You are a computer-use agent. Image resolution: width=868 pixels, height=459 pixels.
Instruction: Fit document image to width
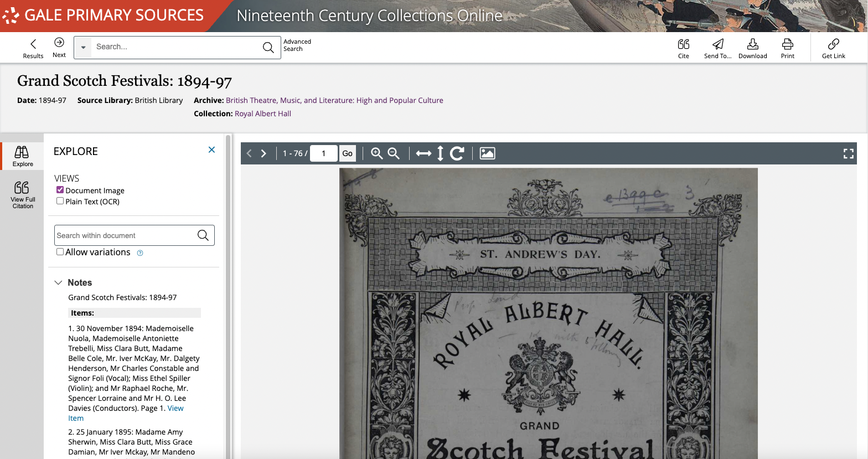[x=423, y=153]
